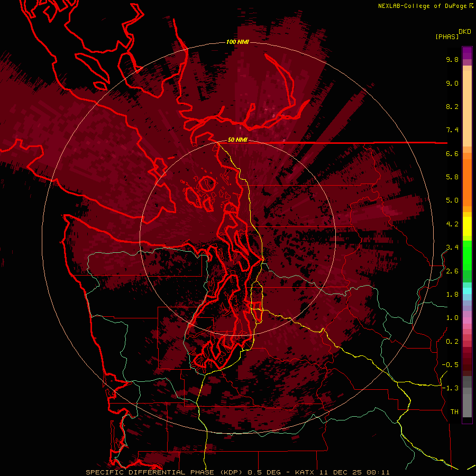The width and height of the screenshot is (476, 476).
Task: Select the 9.0 value on the scale
Action: 452,83
